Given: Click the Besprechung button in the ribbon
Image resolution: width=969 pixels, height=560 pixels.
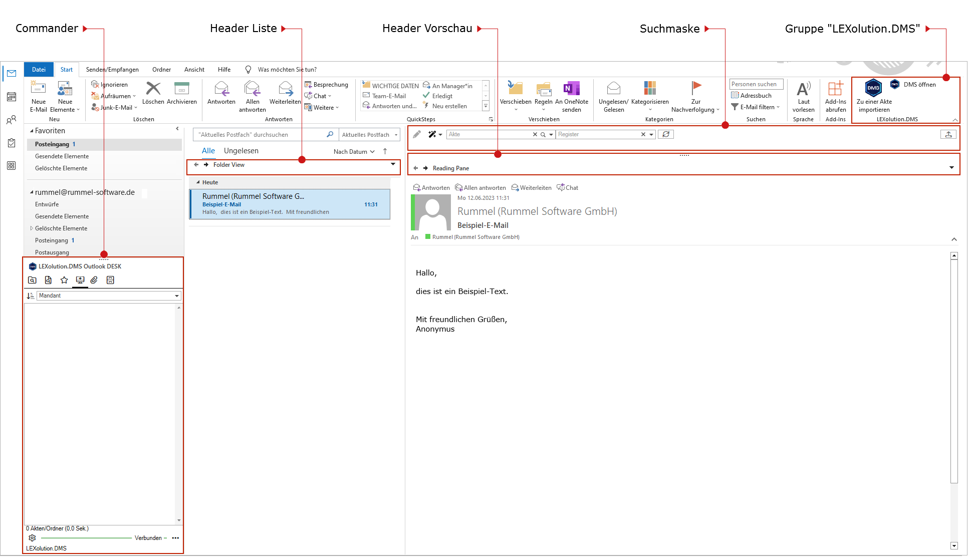Looking at the screenshot, I should coord(326,85).
